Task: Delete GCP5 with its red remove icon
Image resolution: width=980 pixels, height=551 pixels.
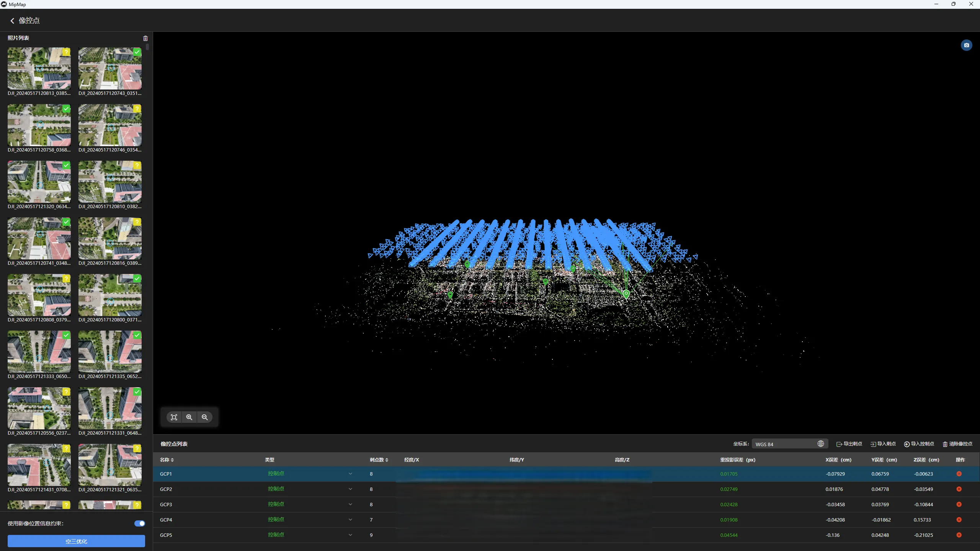Action: [959, 535]
